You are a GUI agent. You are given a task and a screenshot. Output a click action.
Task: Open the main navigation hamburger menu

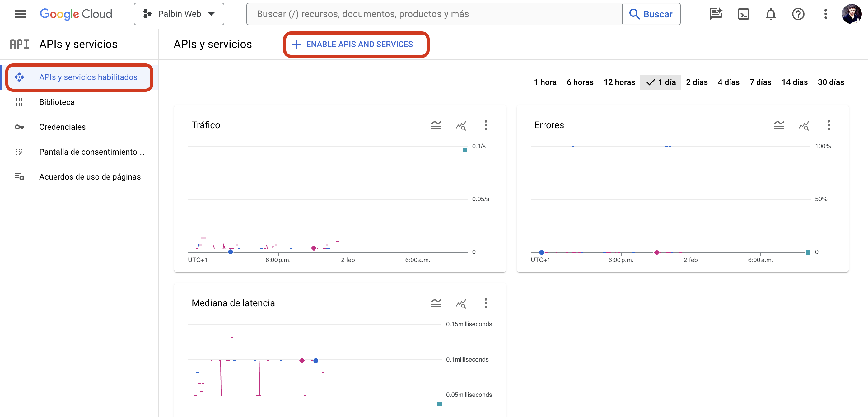[21, 14]
